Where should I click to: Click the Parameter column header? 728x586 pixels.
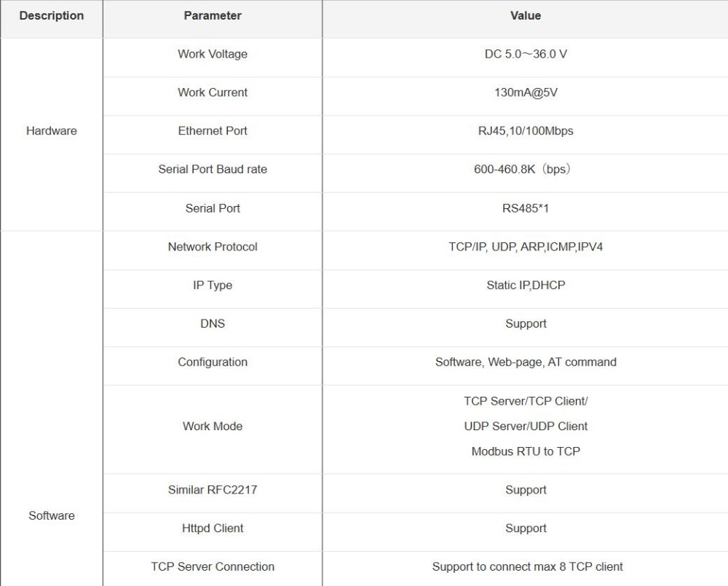(x=213, y=16)
